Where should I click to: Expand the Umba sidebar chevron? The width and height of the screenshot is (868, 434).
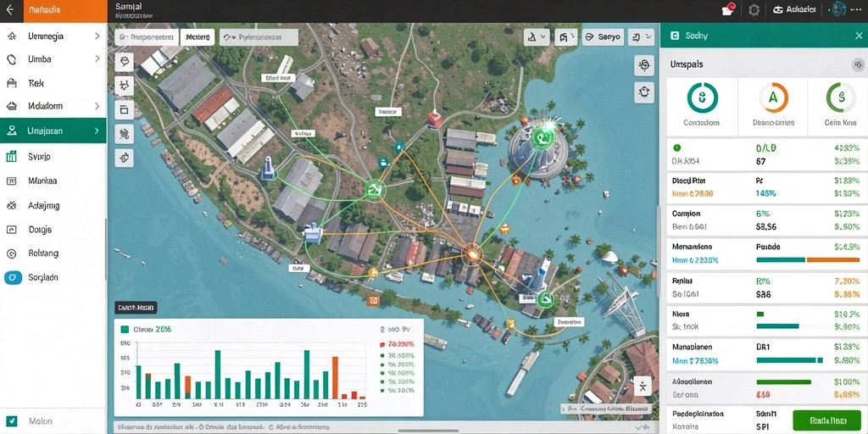[x=97, y=58]
